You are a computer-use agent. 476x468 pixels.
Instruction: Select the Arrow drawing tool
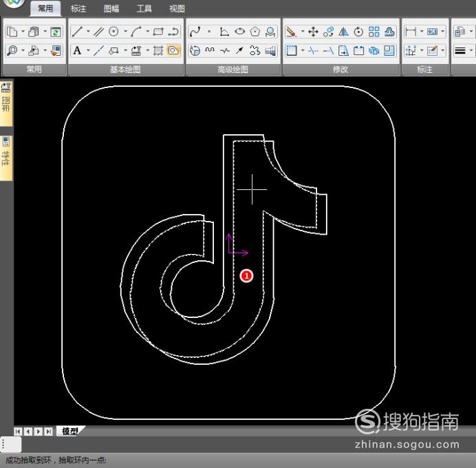(240, 50)
